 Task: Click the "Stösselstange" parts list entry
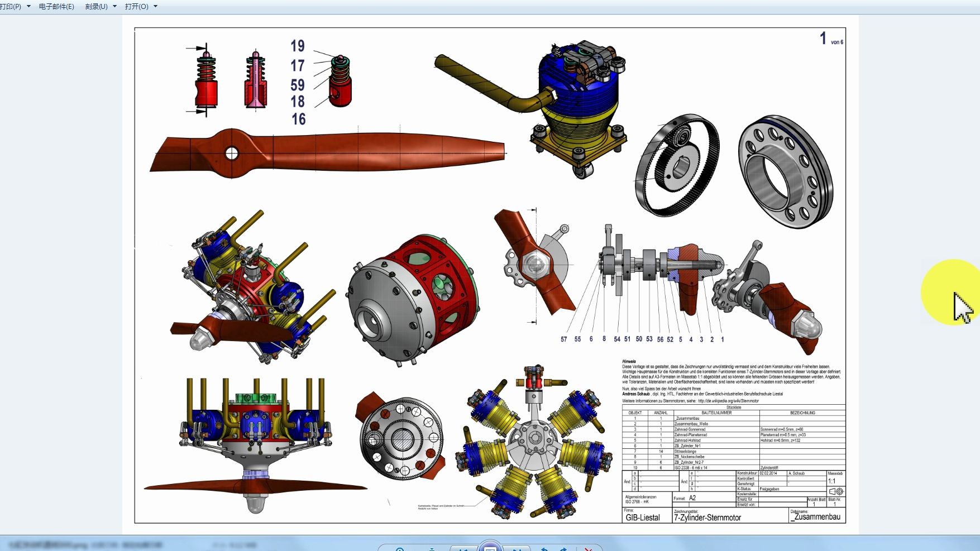click(x=685, y=452)
